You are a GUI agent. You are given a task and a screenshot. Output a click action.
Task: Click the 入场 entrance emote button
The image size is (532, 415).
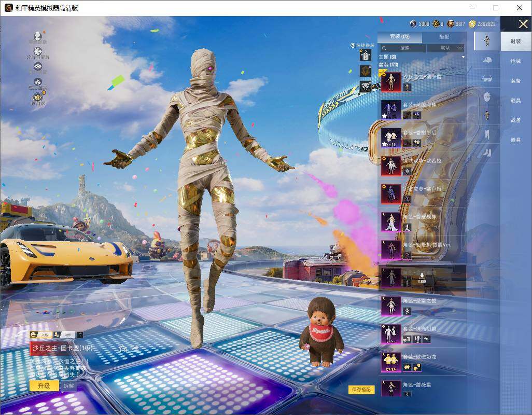[x=41, y=335]
